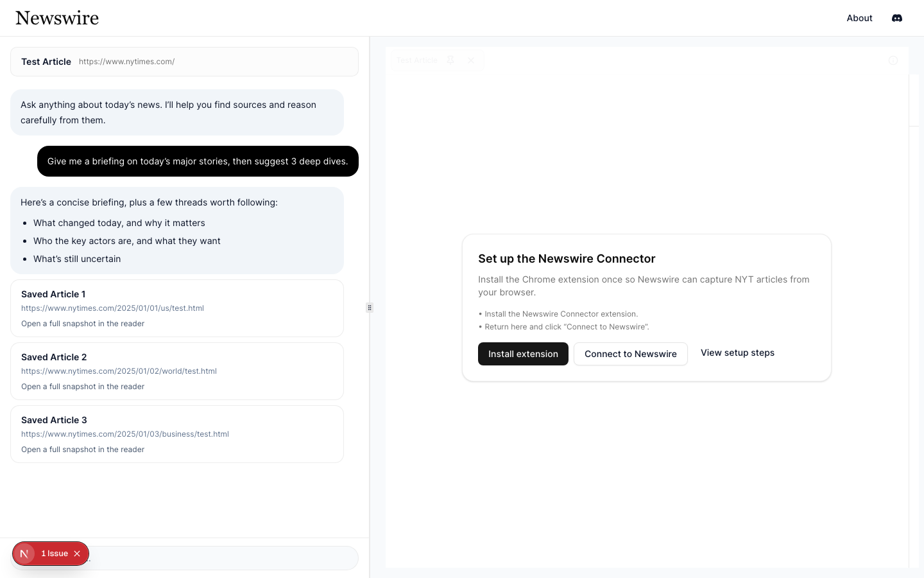Open the info icon in the reader pane
This screenshot has width=924, height=578.
point(893,60)
